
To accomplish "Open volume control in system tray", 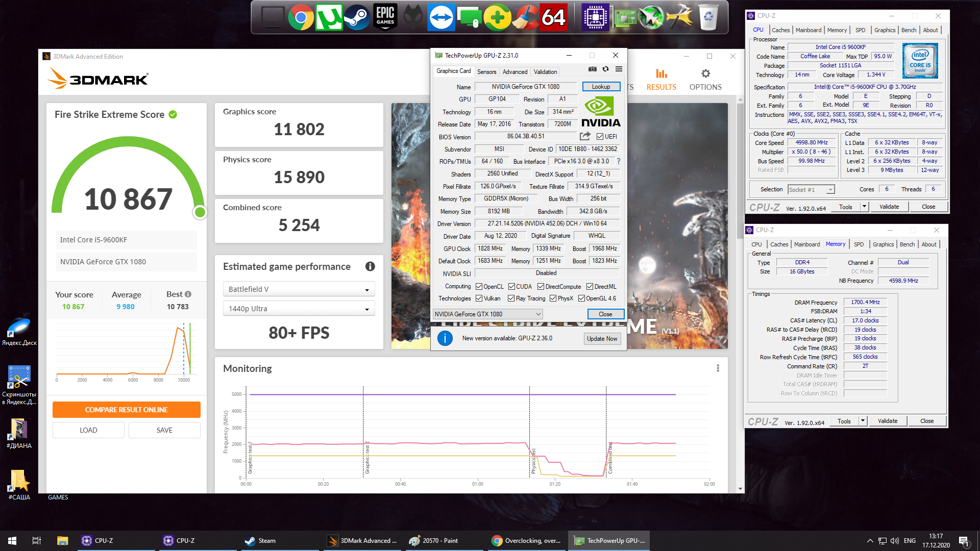I will click(894, 540).
